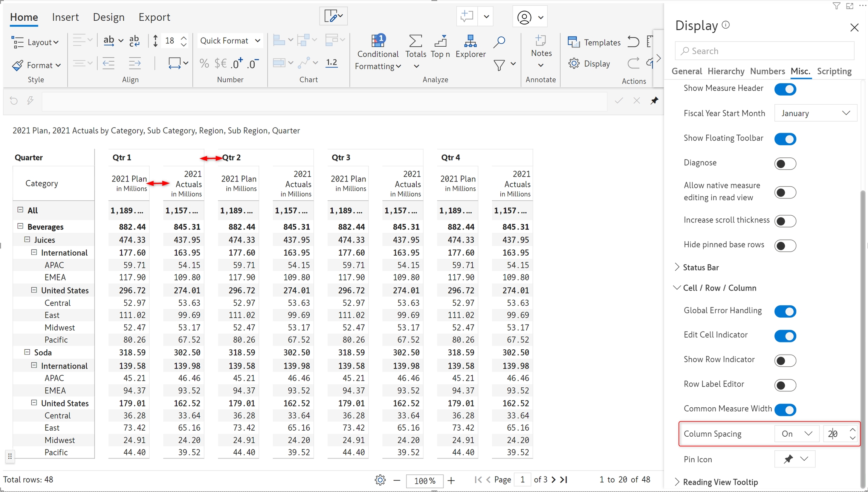Disable Show Floating Toolbar switch
Viewport: 868px width, 492px height.
785,139
